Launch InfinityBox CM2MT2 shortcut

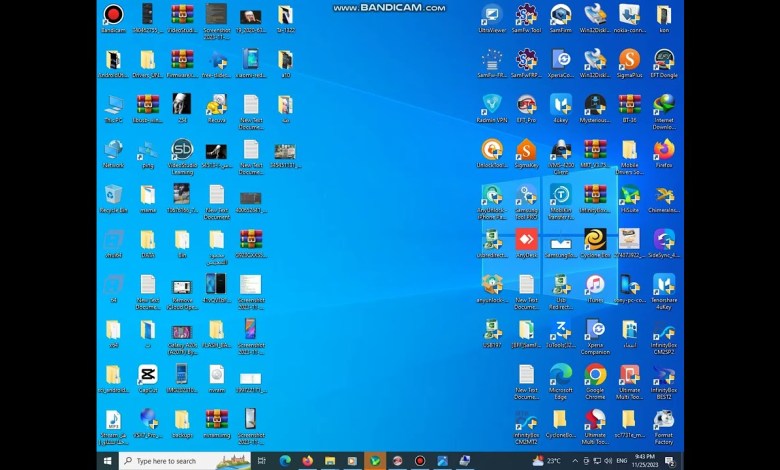[x=526, y=427]
